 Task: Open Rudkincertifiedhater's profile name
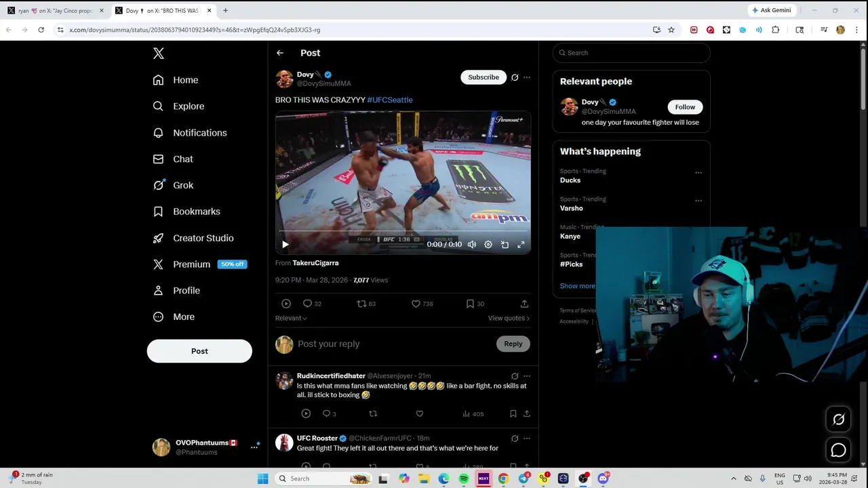coord(331,375)
